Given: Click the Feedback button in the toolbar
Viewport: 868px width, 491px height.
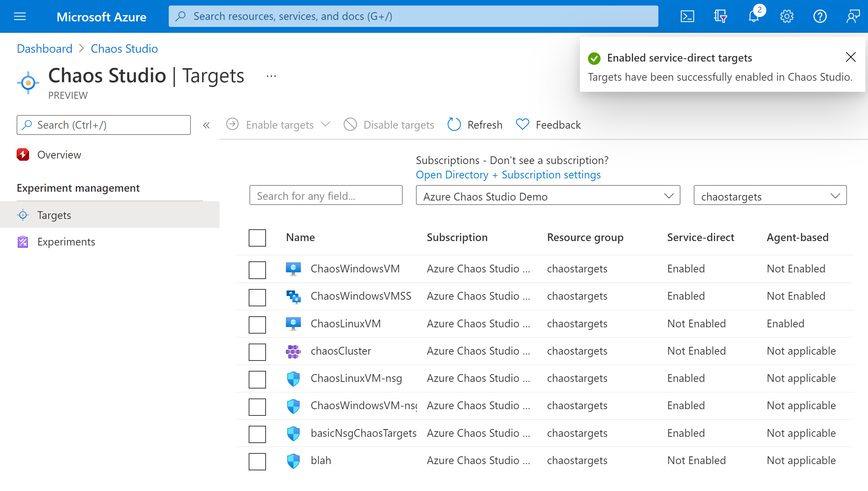Looking at the screenshot, I should coord(549,124).
